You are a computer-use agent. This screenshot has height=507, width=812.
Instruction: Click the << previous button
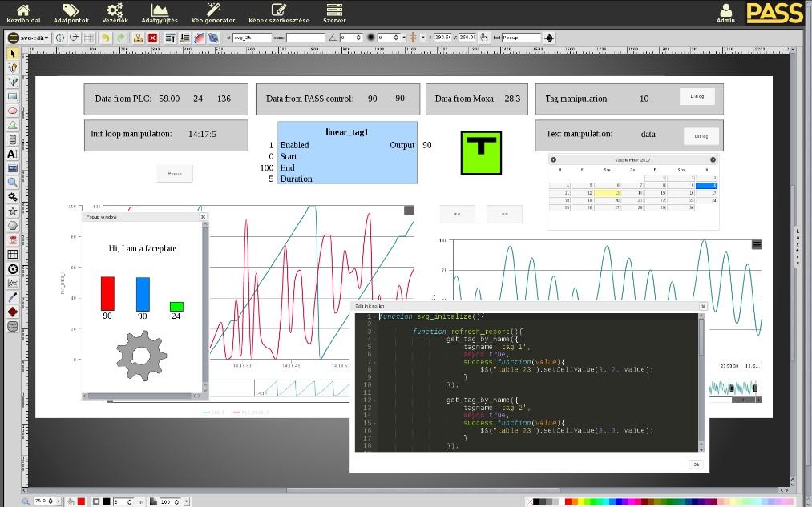pos(457,214)
